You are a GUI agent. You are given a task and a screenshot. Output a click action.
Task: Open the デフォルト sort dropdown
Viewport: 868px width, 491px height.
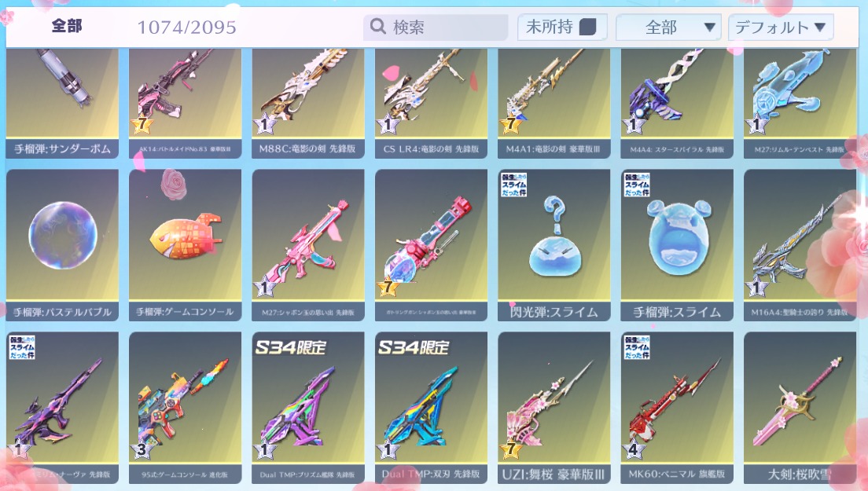(781, 27)
